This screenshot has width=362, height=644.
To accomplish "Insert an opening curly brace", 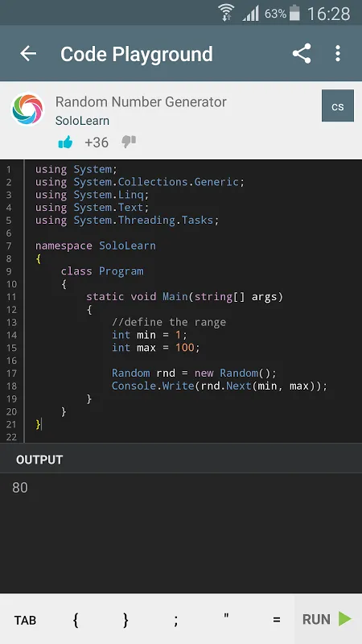I will click(76, 620).
